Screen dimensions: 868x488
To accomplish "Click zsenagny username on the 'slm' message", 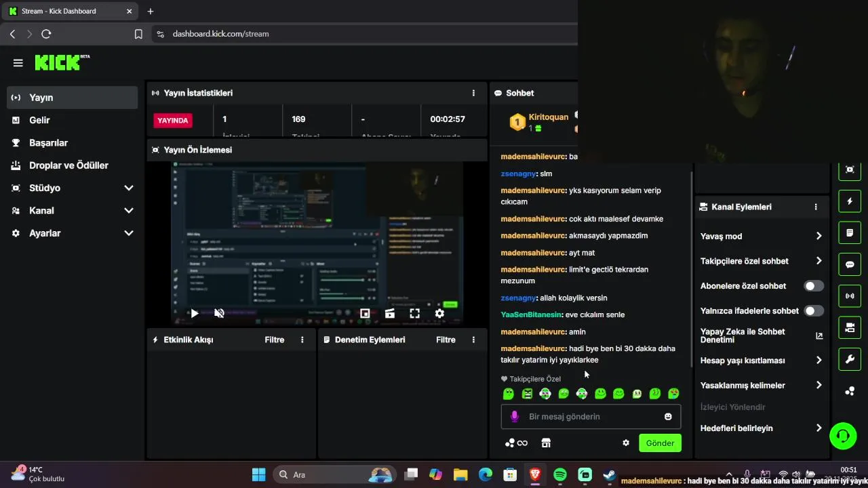I will pos(518,174).
